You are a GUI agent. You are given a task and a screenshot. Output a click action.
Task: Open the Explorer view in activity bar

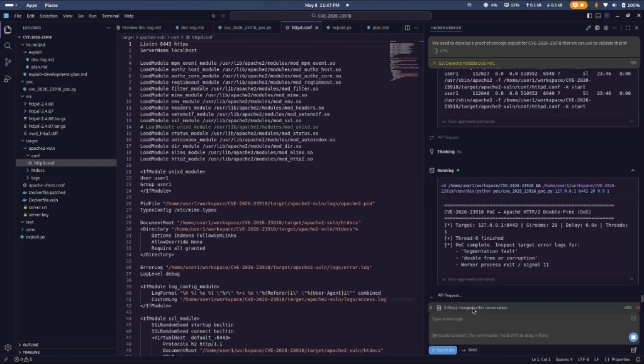(x=8, y=30)
